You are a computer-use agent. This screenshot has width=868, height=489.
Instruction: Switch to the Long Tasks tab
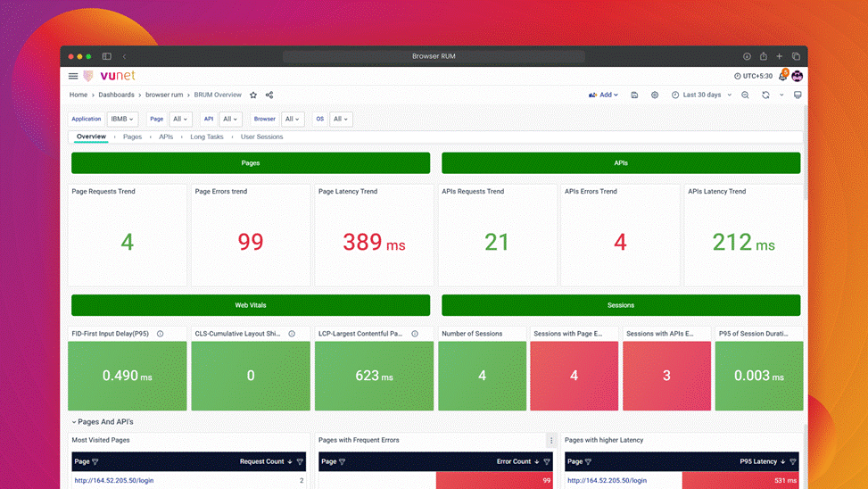point(207,137)
